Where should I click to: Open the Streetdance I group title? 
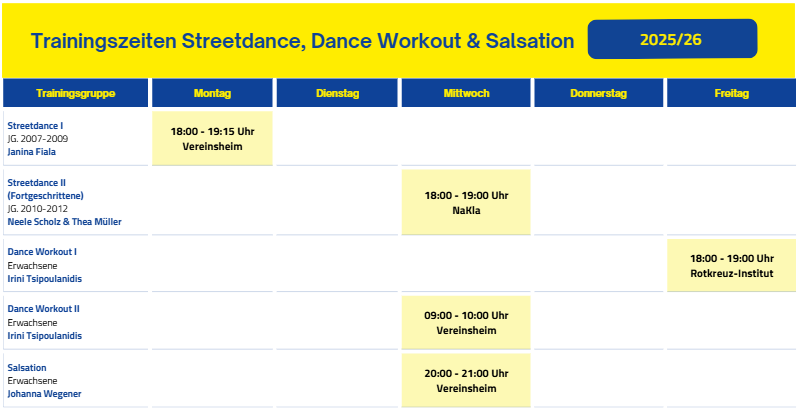click(x=35, y=125)
